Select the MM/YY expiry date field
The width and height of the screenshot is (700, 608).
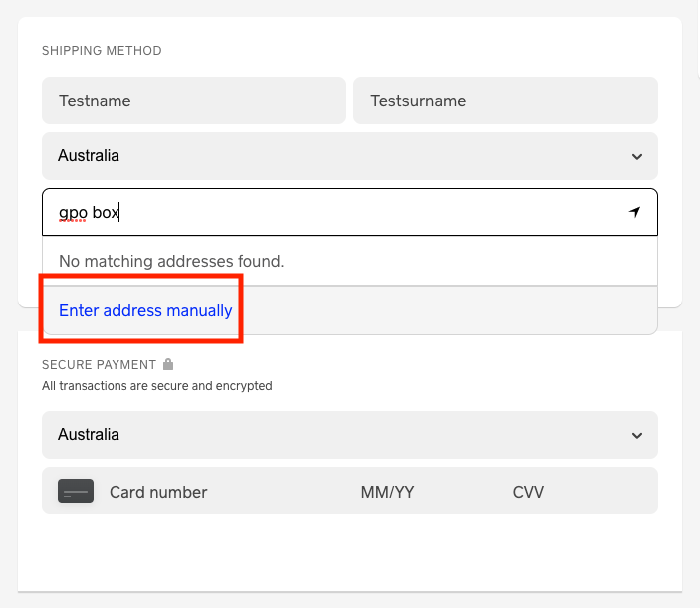pos(387,492)
